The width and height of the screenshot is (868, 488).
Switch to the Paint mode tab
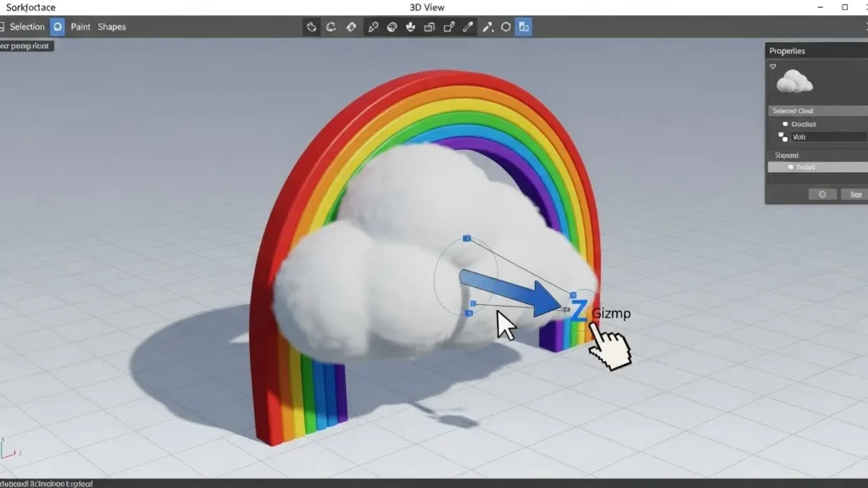(x=80, y=26)
